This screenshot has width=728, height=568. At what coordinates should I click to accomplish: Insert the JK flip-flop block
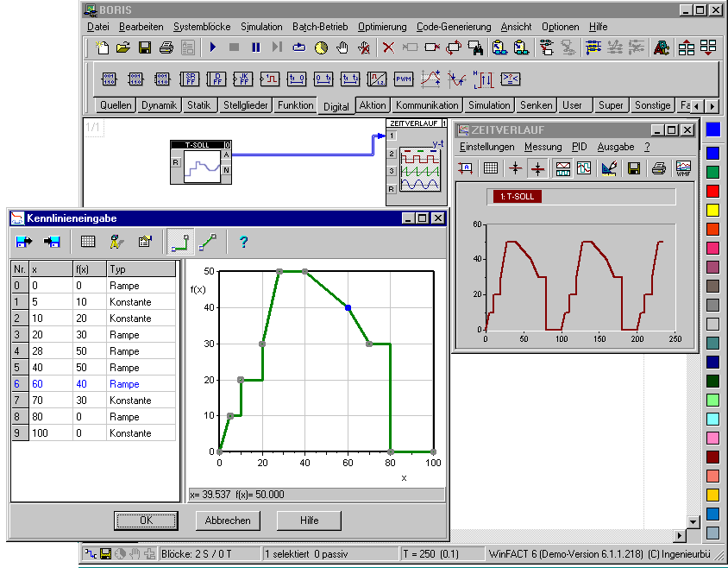tap(243, 79)
